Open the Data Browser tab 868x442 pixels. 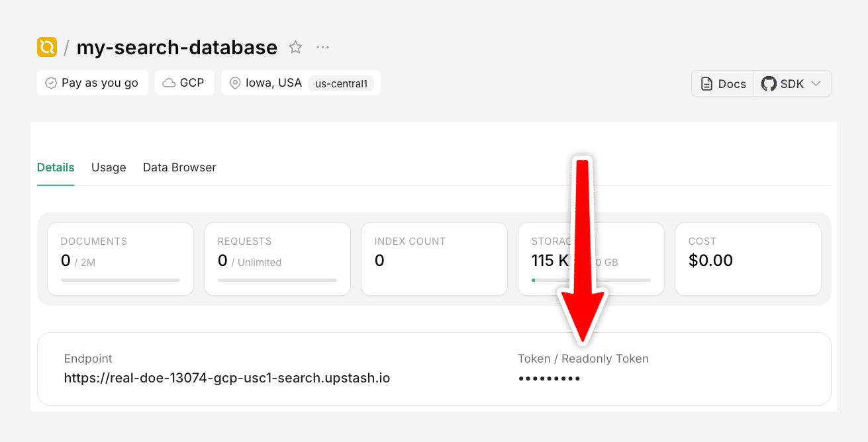pos(179,167)
